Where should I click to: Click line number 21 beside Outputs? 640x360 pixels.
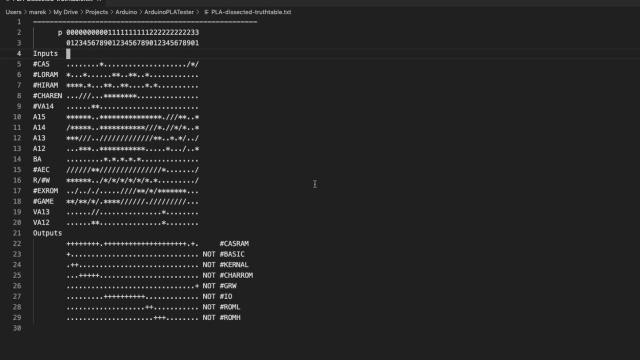(17, 233)
